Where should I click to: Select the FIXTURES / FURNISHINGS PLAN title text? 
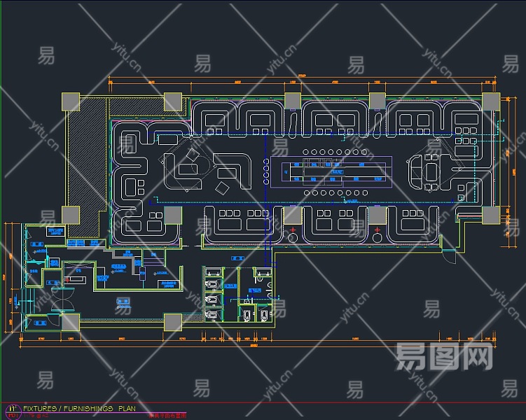tap(80, 408)
